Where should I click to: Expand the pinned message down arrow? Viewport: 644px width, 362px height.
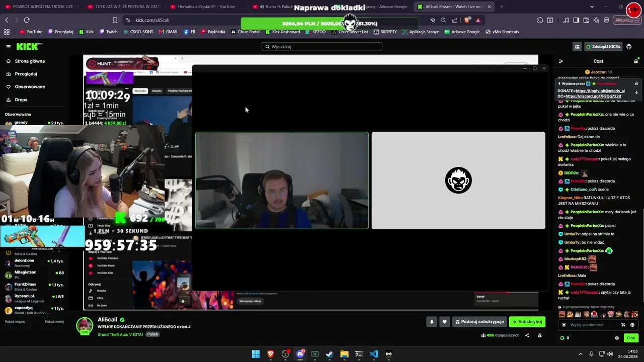[x=636, y=93]
